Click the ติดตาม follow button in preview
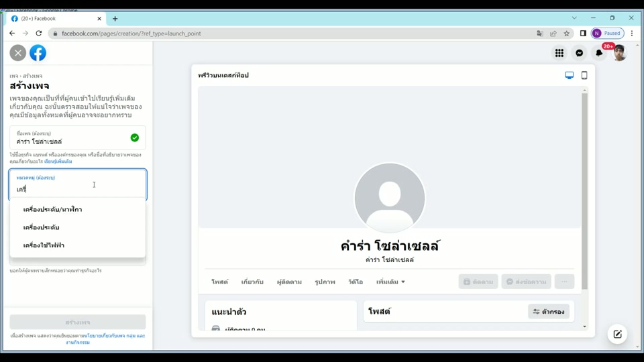 [x=478, y=282]
